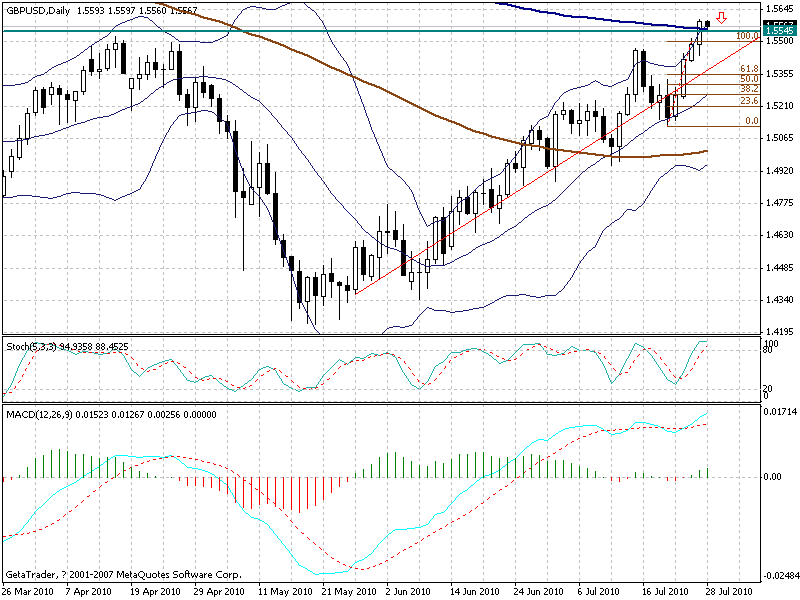The width and height of the screenshot is (800, 600).
Task: Click the 16 Jul 2010 date label
Action: (x=665, y=592)
